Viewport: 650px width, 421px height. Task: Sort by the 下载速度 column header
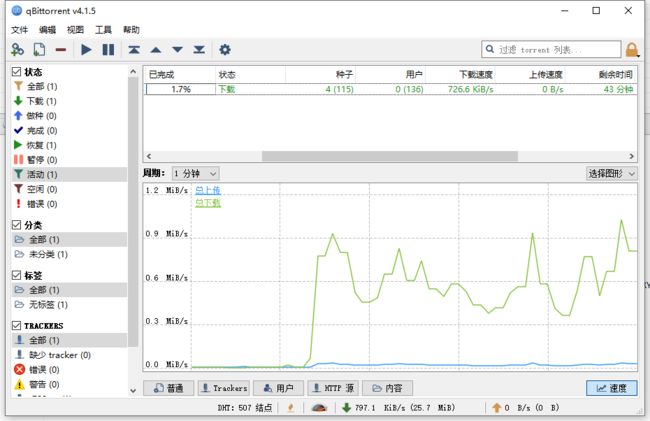[x=461, y=75]
